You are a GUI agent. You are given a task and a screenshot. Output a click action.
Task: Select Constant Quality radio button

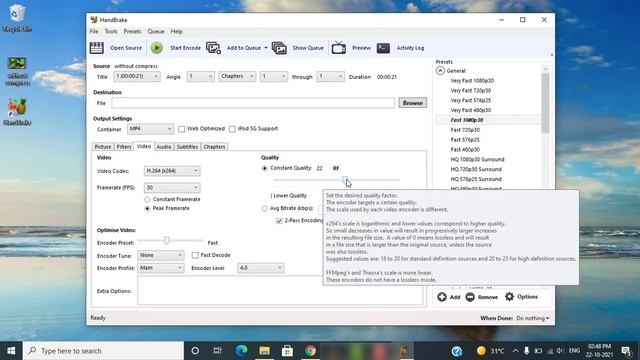click(x=264, y=168)
